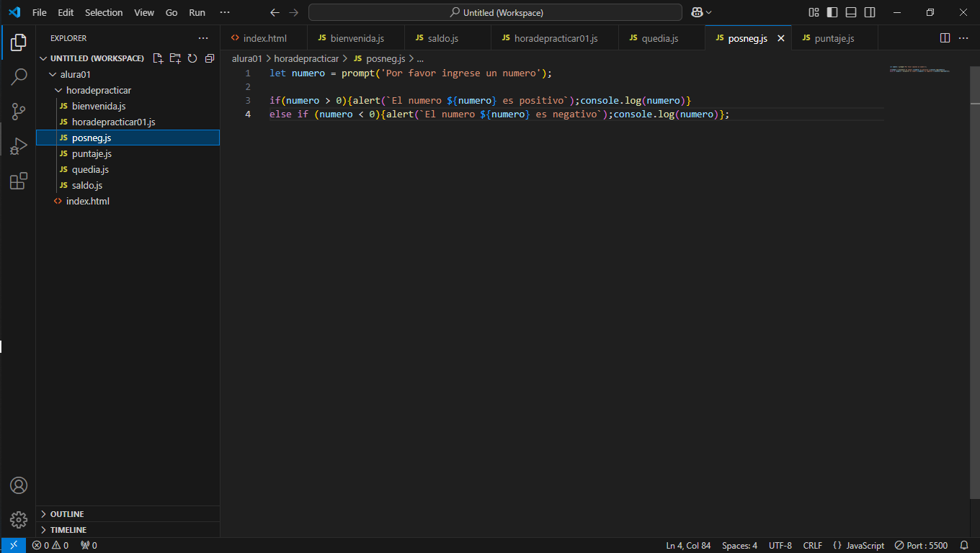Open the Run and Debug view

point(19,146)
